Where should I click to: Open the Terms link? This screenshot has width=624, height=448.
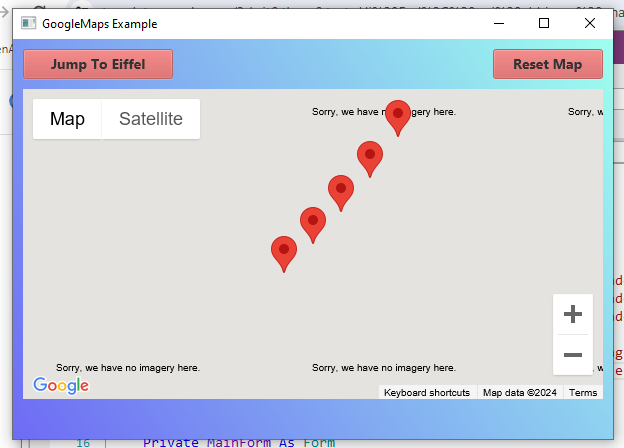tap(583, 393)
